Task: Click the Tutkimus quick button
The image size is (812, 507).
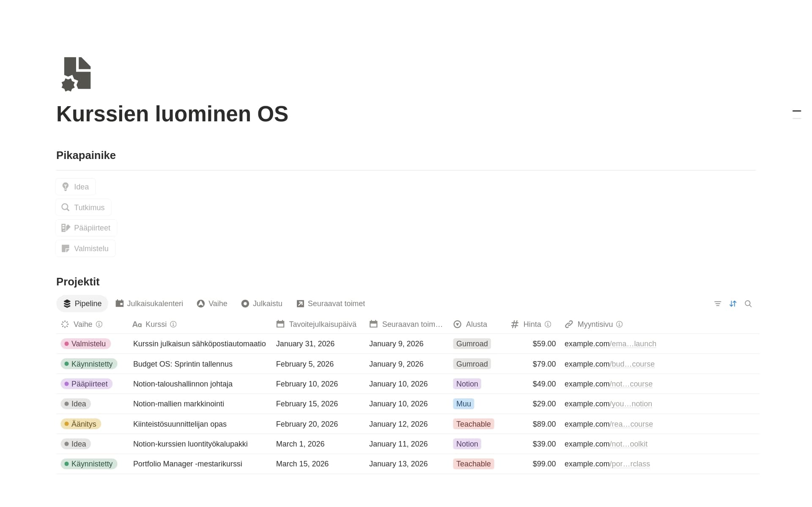Action: click(x=83, y=208)
